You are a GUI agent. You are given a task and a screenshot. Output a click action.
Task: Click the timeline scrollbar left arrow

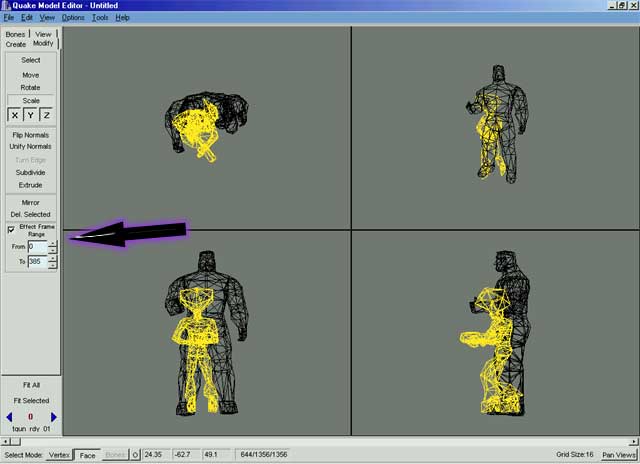click(x=5, y=441)
